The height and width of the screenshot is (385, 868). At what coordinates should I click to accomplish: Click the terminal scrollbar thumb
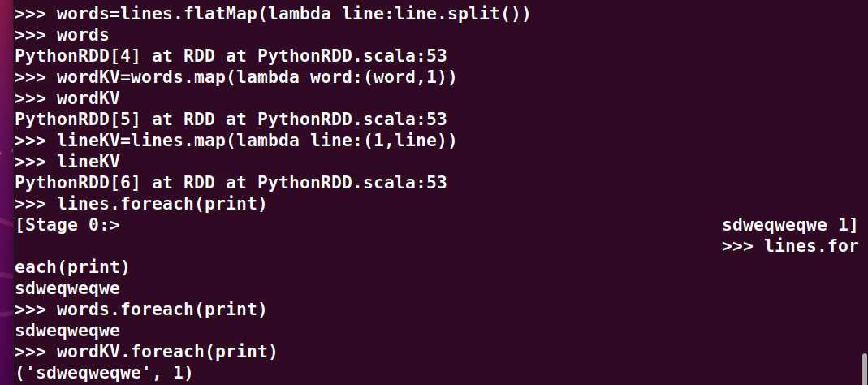point(862,369)
